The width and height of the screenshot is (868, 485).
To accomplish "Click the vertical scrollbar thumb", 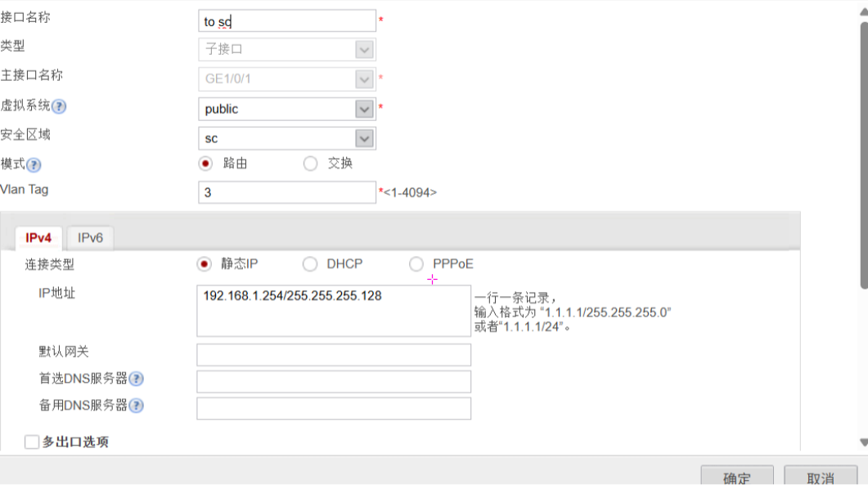I will point(864,155).
